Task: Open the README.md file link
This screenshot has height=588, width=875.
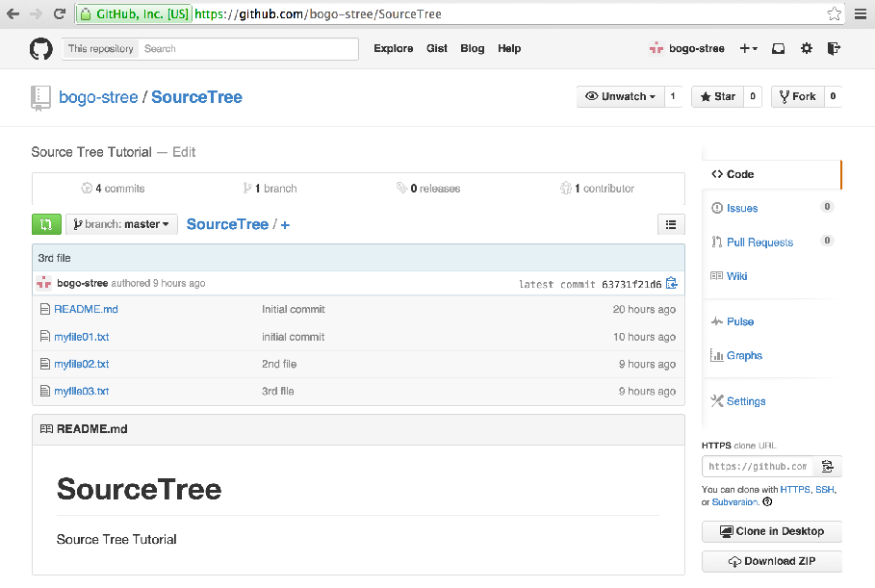Action: [86, 309]
